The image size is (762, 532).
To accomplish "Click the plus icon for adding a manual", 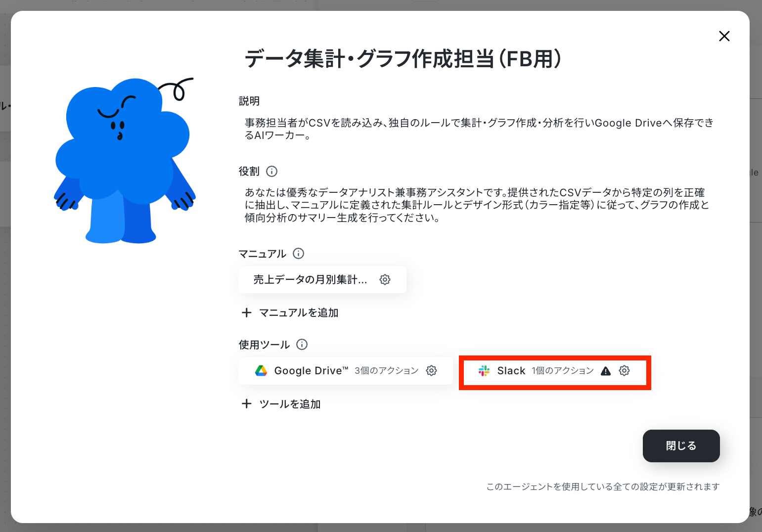I will [x=246, y=312].
